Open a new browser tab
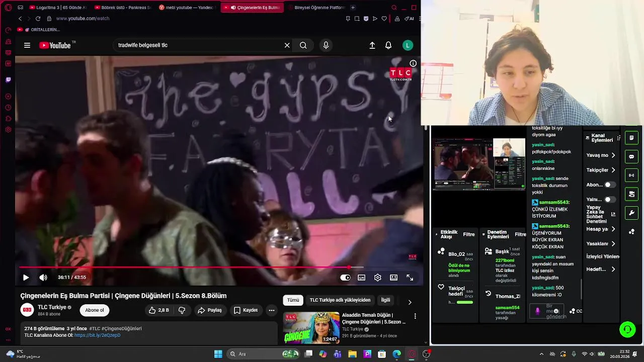 (353, 8)
